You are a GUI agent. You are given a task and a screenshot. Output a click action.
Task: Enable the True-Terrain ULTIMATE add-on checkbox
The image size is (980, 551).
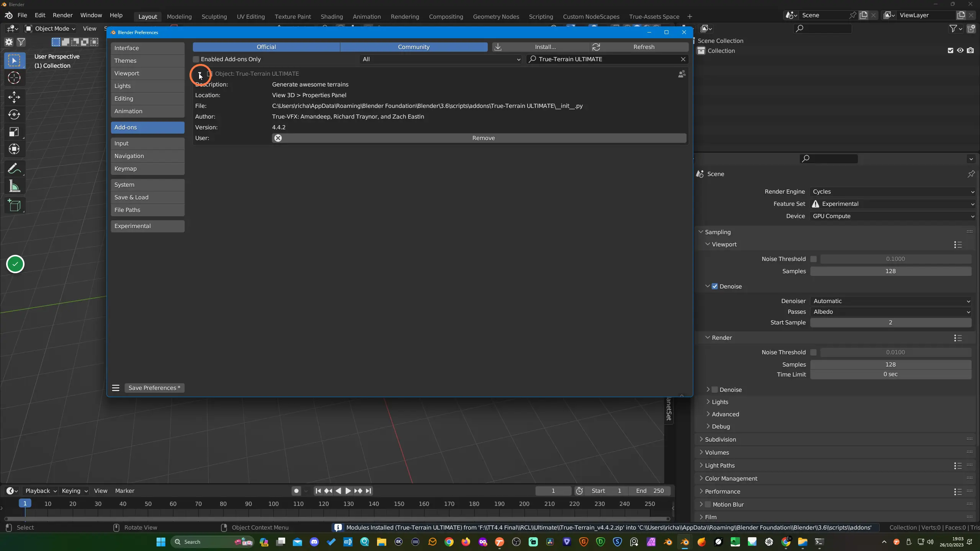pyautogui.click(x=209, y=74)
